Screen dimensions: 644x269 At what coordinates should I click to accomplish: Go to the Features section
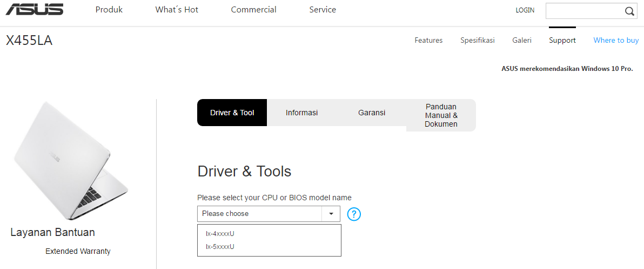click(x=428, y=41)
